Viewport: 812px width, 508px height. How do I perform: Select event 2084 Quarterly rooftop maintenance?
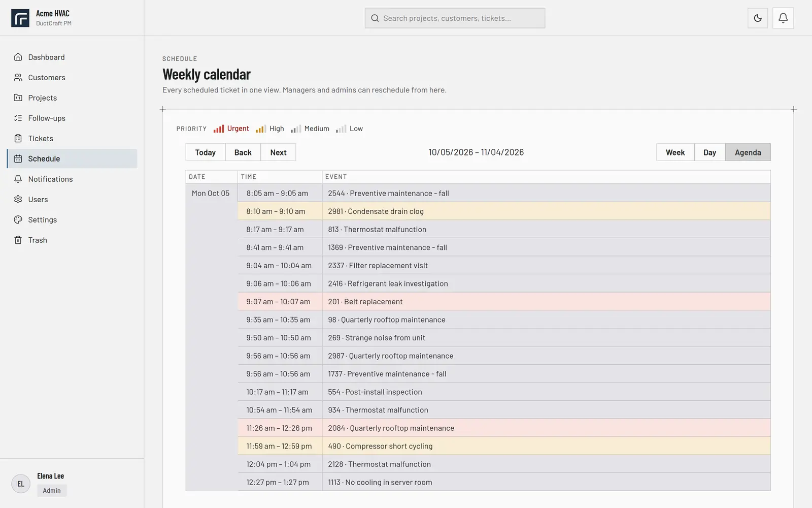pos(546,428)
